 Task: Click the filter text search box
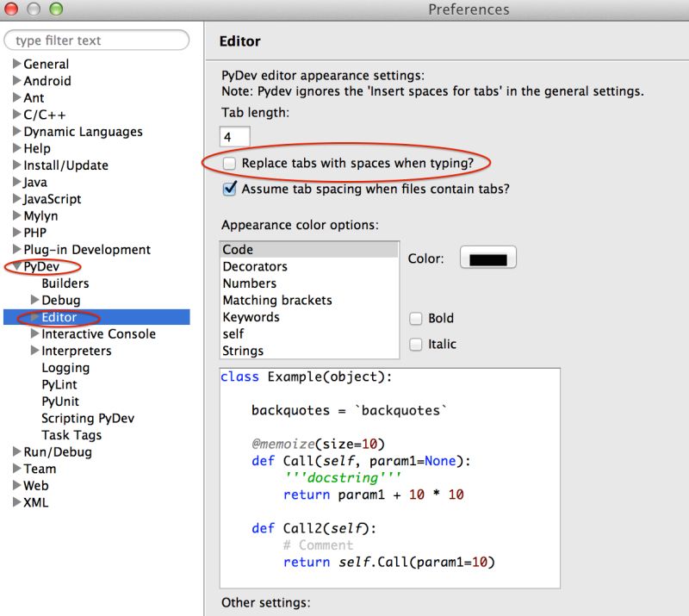(x=96, y=40)
